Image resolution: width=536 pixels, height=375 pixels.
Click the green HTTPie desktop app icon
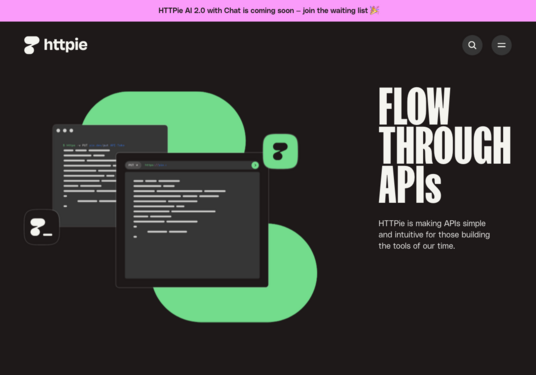coord(280,151)
